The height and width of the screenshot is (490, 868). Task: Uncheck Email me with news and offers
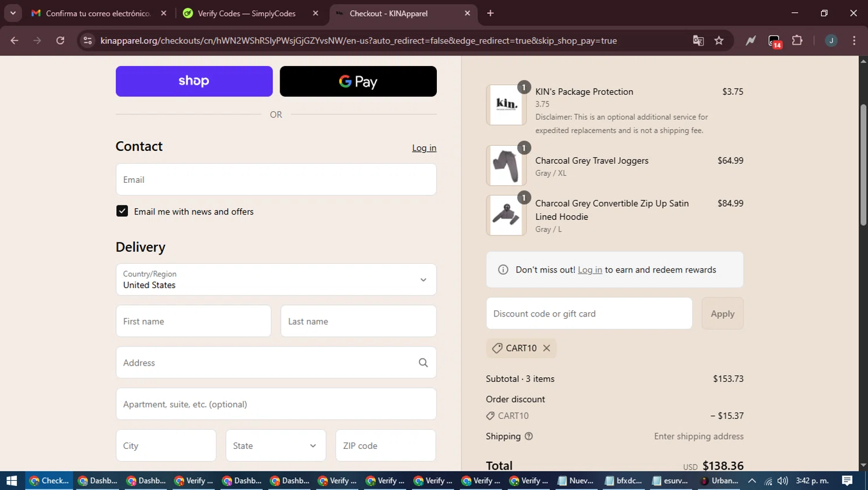[122, 211]
